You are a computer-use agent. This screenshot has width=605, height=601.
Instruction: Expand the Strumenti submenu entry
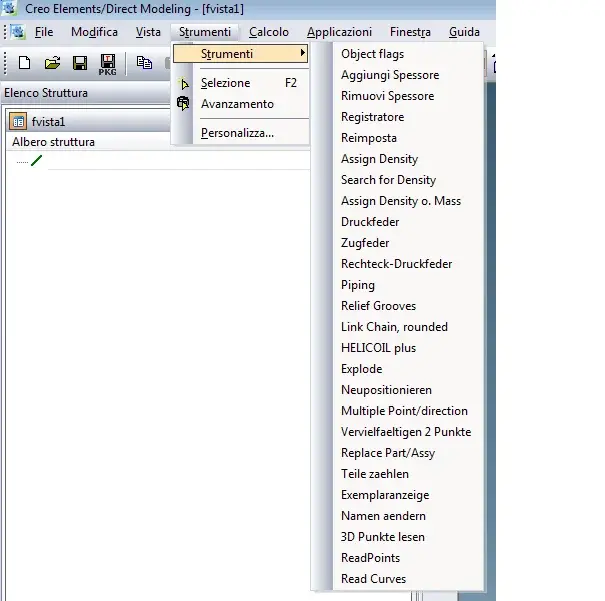(x=240, y=53)
